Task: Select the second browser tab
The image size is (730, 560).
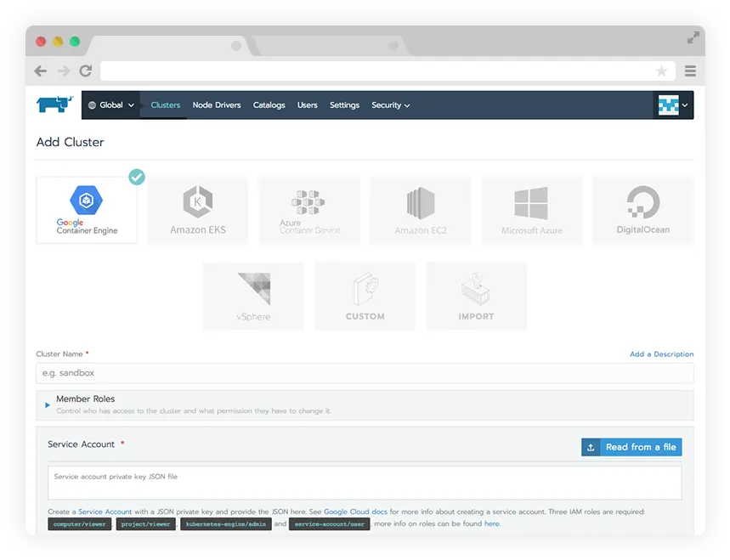Action: (x=328, y=46)
